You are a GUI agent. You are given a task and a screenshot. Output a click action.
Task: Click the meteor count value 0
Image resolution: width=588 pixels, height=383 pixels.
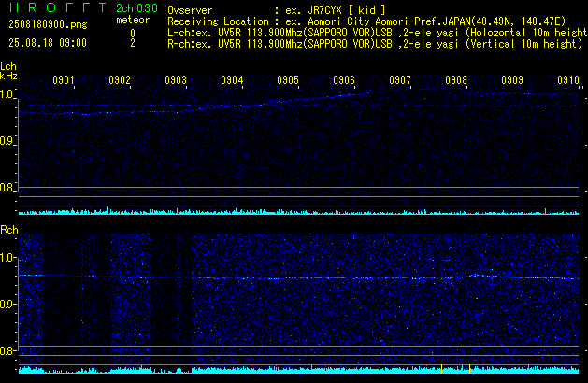coord(133,34)
